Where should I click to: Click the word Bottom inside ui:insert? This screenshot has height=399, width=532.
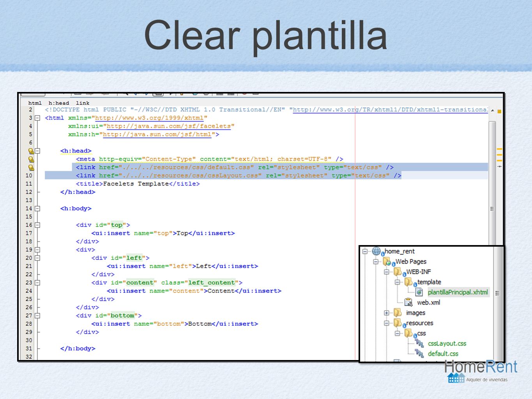click(x=200, y=324)
